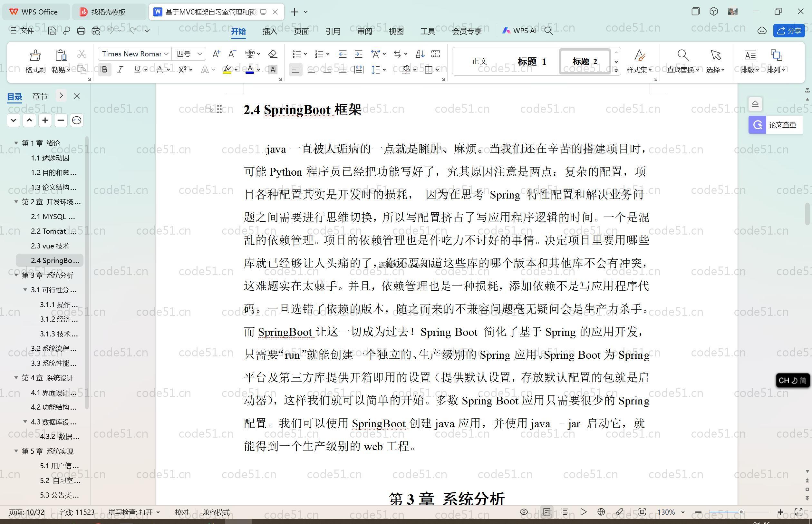Collapse 第3章 系统分析 tree node
812x524 pixels.
[16, 275]
